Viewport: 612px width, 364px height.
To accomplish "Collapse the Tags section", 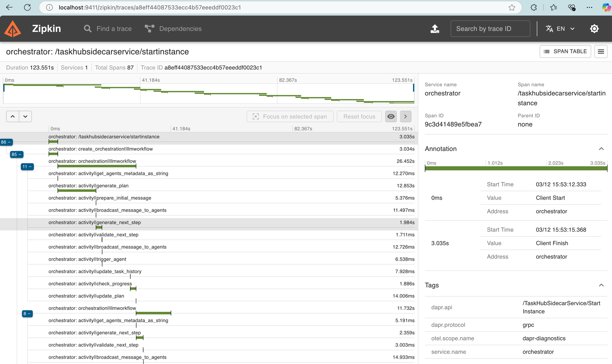I will 601,285.
